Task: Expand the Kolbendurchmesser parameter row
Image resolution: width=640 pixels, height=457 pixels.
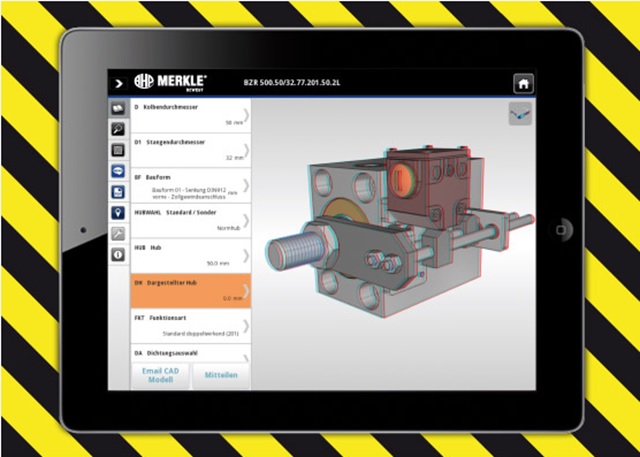Action: [x=190, y=114]
